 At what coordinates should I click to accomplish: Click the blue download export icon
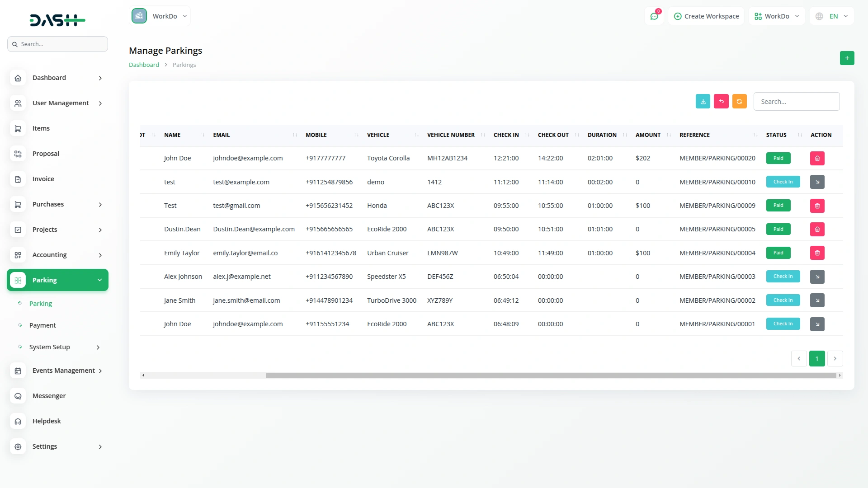point(703,102)
